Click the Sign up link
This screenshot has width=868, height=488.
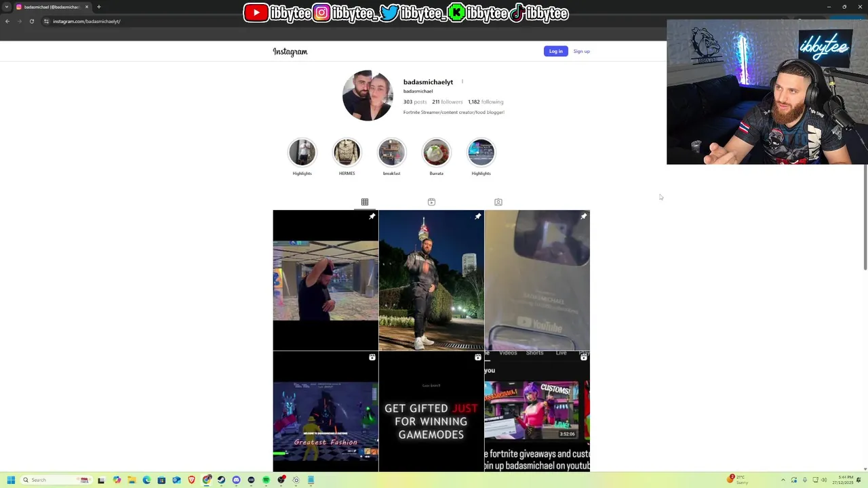[582, 52]
